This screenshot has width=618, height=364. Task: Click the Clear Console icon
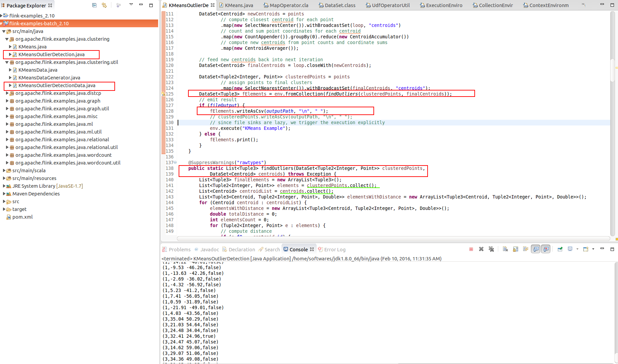pyautogui.click(x=505, y=249)
